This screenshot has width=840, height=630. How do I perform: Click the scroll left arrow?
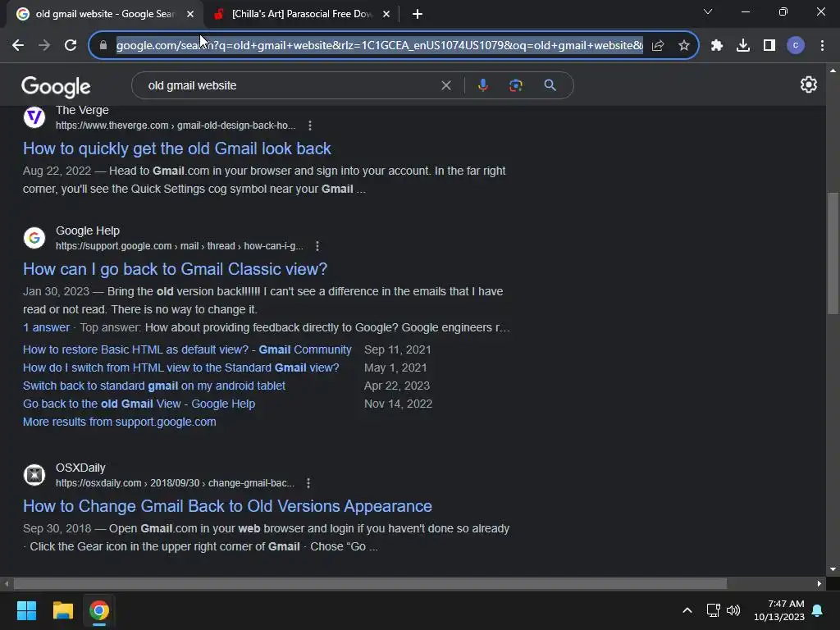7,583
